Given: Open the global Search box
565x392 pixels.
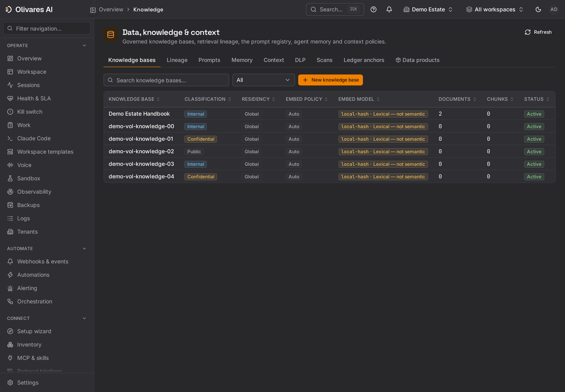Looking at the screenshot, I should coord(335,10).
